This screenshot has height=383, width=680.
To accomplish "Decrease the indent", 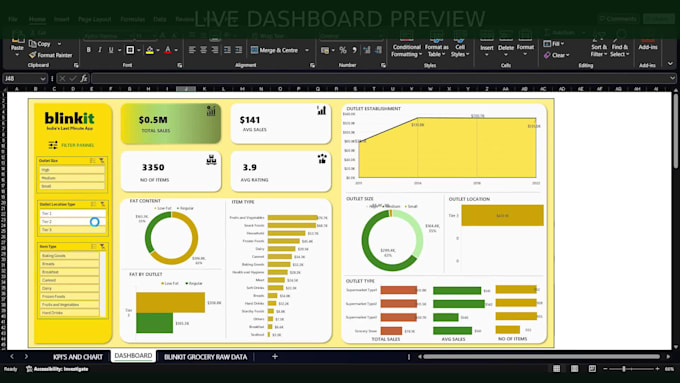I will point(227,50).
